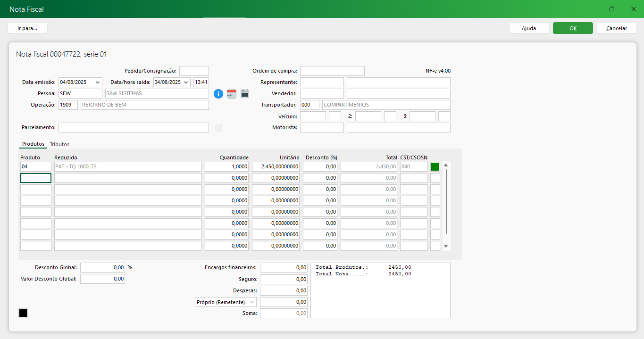Select the Produtos tab
Screen dimensions: 644x339
coord(33,144)
